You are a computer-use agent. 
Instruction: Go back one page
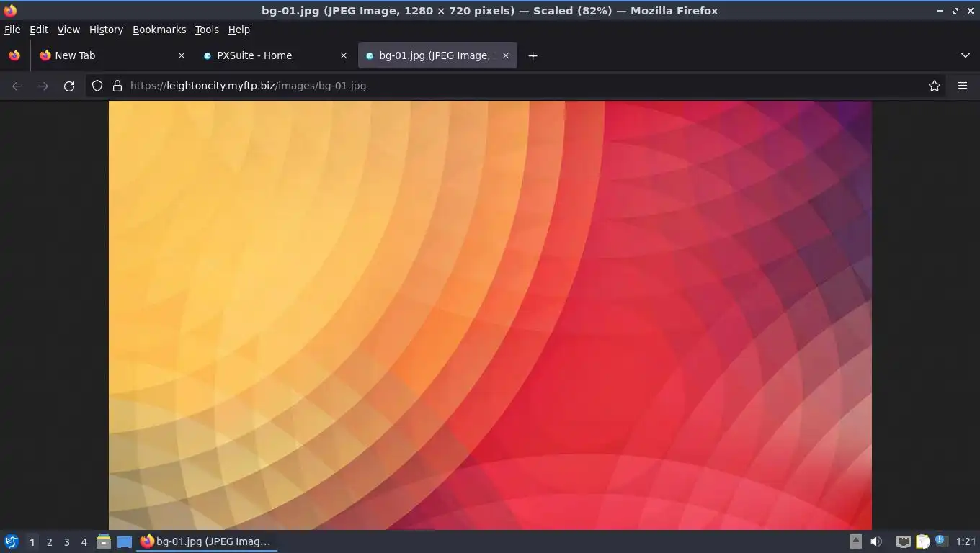[17, 86]
